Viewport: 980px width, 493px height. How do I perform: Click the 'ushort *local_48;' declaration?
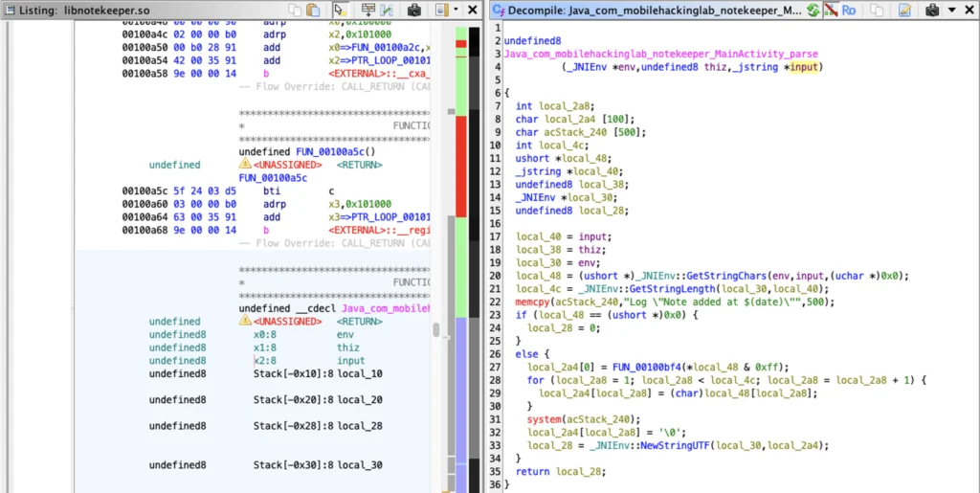564,159
